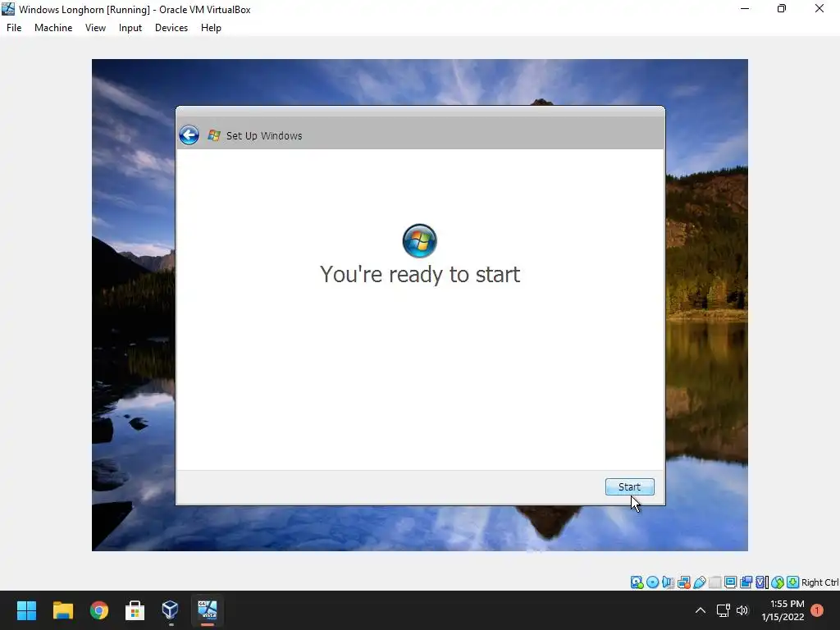Click the network adapter status icon

click(x=684, y=582)
